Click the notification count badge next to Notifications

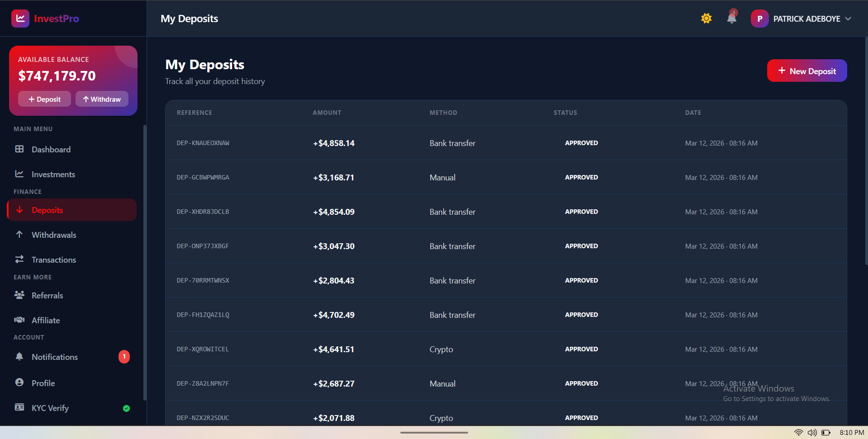tap(124, 356)
